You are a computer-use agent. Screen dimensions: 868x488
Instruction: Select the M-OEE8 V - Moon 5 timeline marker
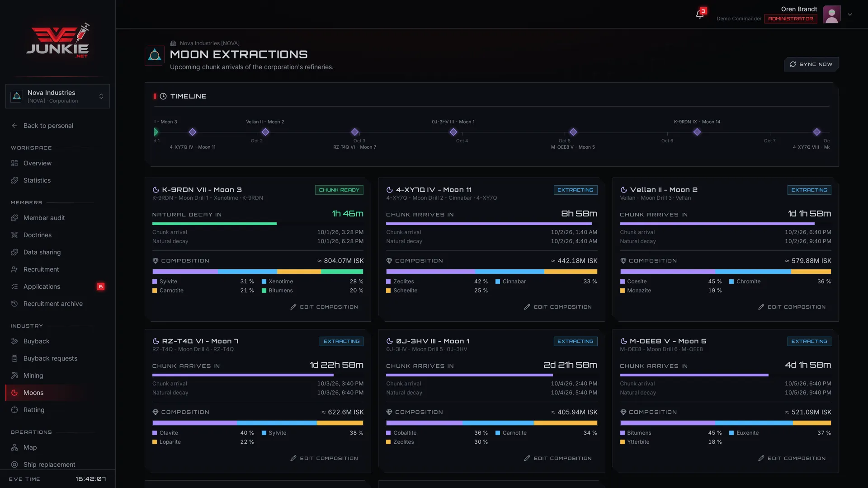(573, 132)
